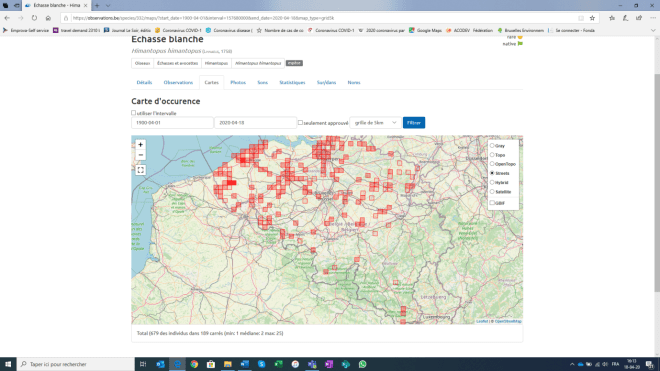
Task: Open Excel from the taskbar
Action: point(278,364)
